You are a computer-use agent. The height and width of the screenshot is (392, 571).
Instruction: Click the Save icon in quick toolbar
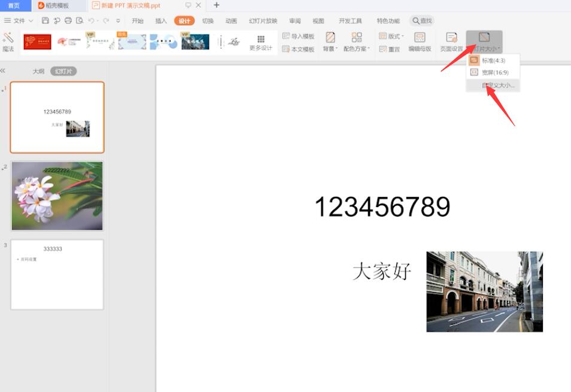(x=45, y=21)
